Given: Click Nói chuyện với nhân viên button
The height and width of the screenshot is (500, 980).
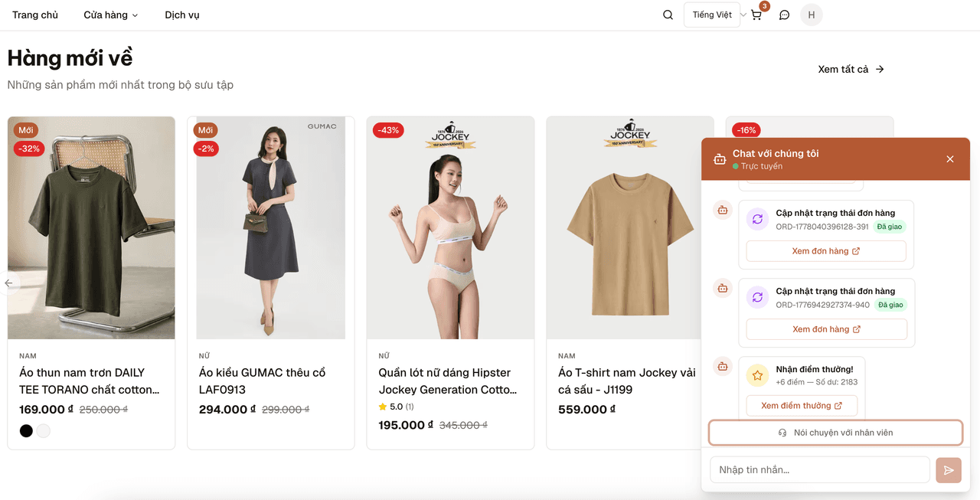Looking at the screenshot, I should point(835,433).
